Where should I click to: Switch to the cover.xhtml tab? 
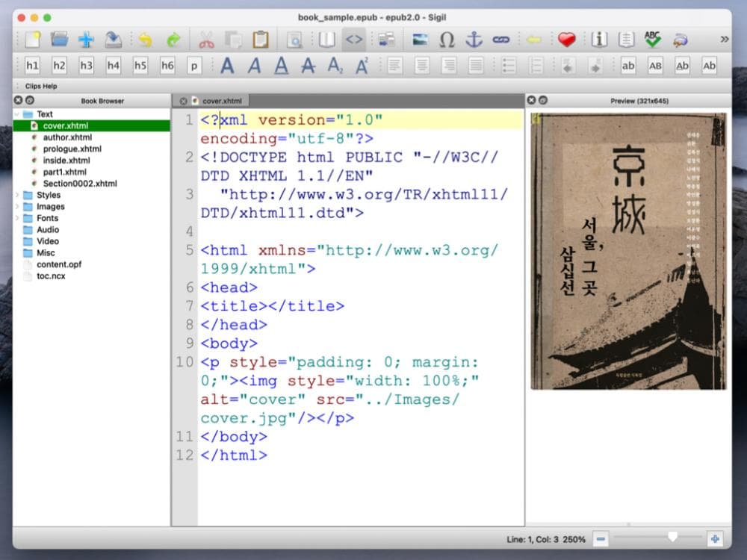tap(222, 101)
